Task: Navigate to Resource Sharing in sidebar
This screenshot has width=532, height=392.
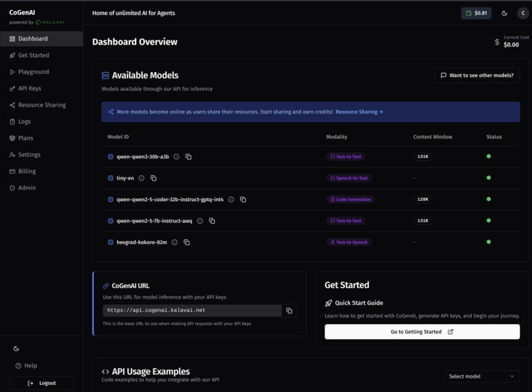Action: [41, 105]
